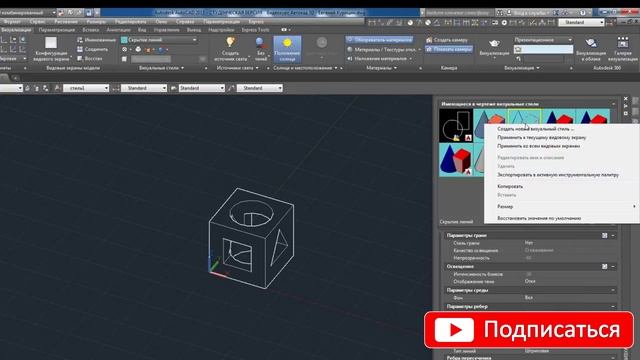Image resolution: width=640 pixels, height=360 pixels.
Task: Switch to Параметризация ribbon tab
Action: click(x=57, y=30)
